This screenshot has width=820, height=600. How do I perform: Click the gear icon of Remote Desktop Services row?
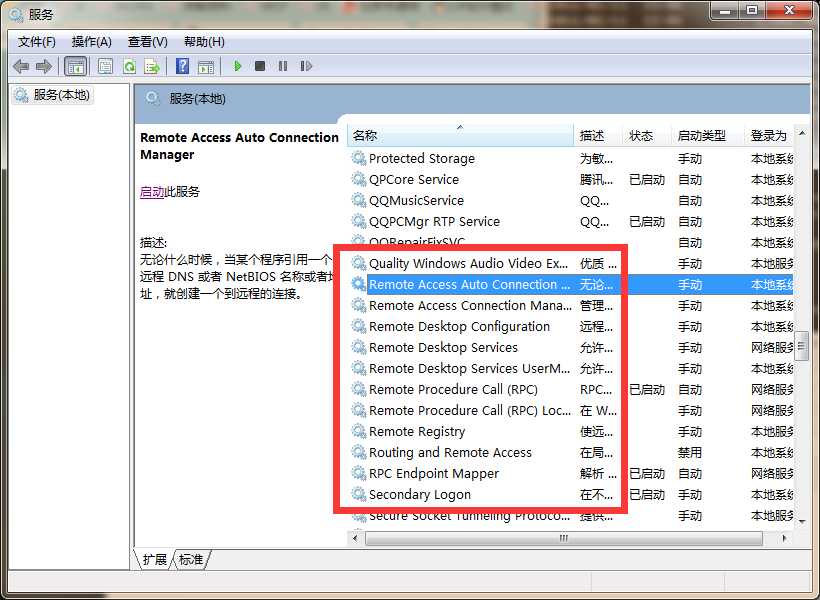point(358,347)
